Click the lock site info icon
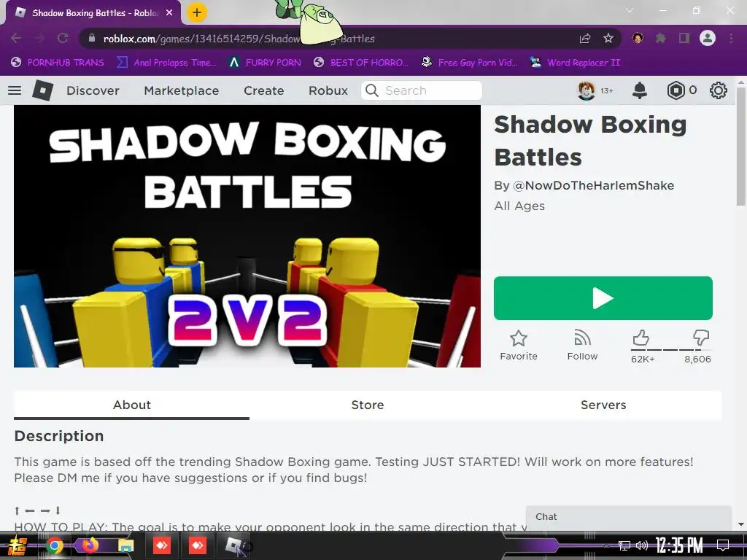The height and width of the screenshot is (560, 747). tap(92, 38)
